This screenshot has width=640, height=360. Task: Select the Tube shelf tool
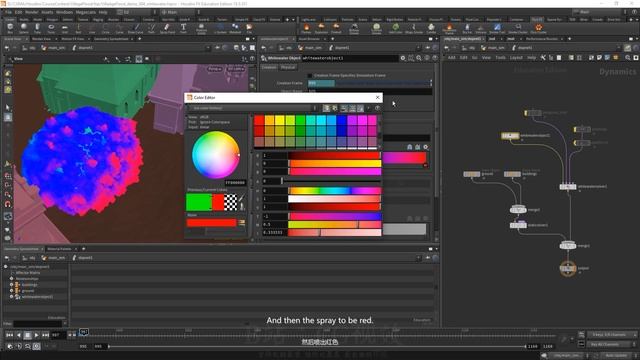[x=37, y=28]
